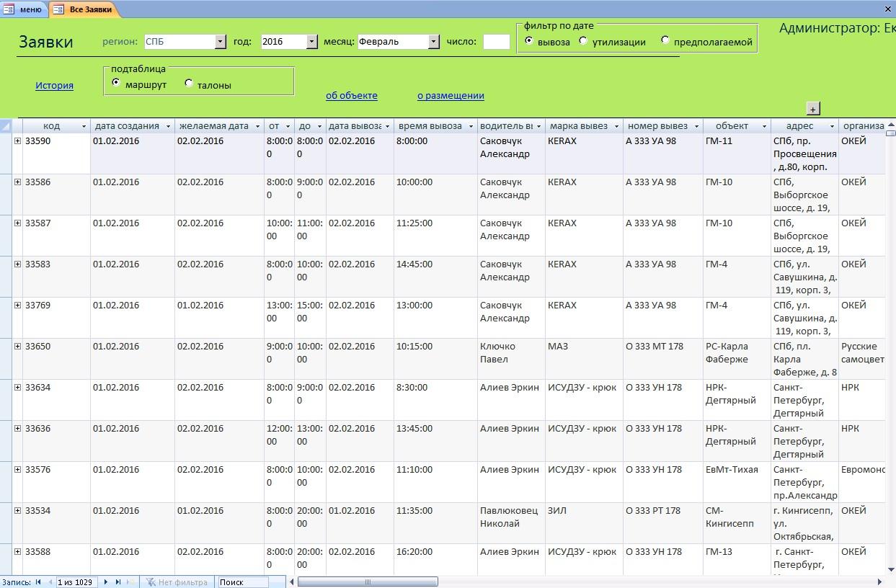Select the 'утилизации' date filter option
This screenshot has width=896, height=588.
(583, 41)
